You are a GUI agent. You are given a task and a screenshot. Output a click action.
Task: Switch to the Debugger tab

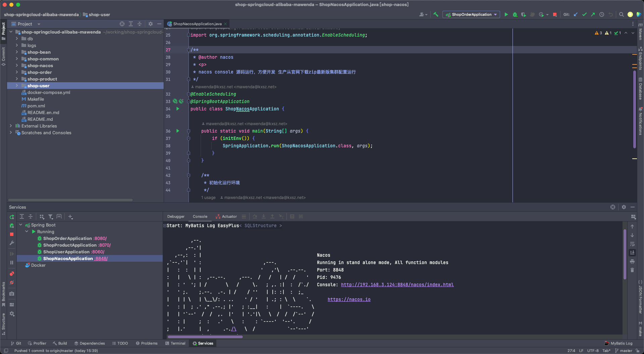point(176,216)
